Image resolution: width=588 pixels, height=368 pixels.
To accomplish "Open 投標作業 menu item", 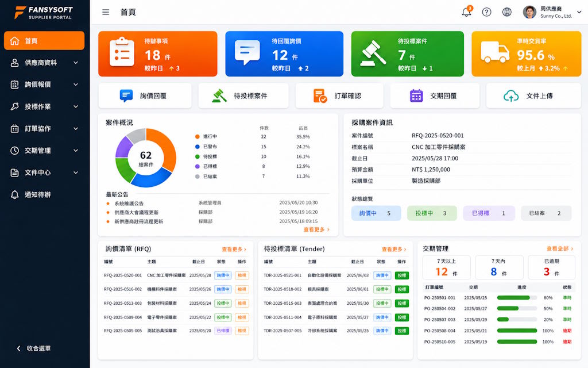I will tap(44, 106).
